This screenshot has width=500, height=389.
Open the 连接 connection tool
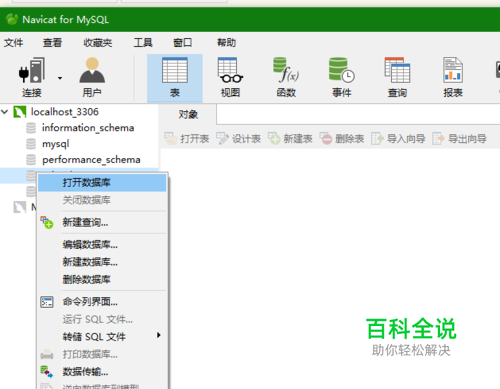pyautogui.click(x=32, y=77)
